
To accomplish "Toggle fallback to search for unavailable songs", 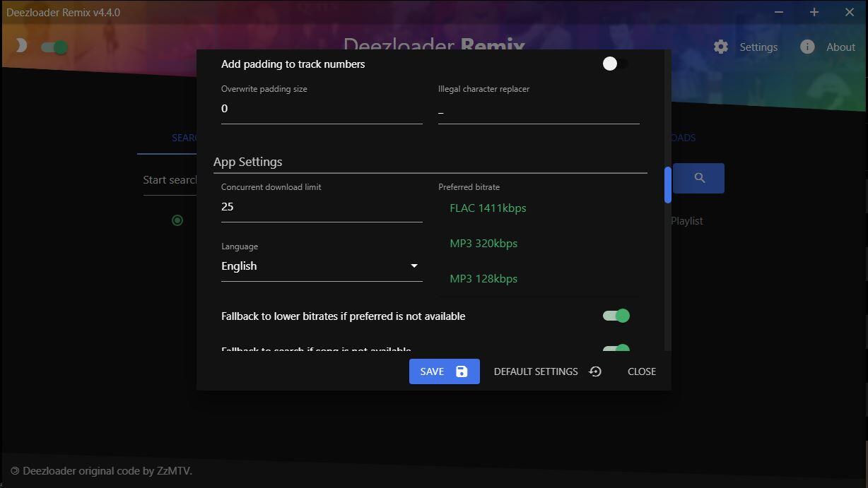I will point(616,349).
